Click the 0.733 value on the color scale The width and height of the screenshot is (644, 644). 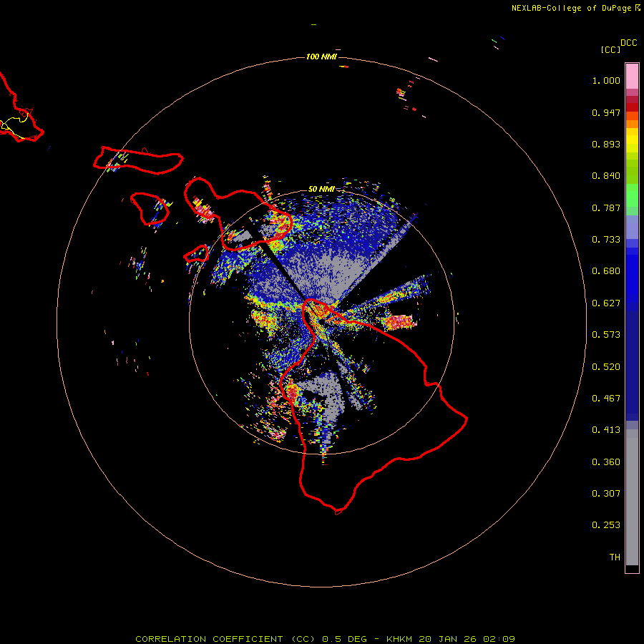[x=606, y=240]
